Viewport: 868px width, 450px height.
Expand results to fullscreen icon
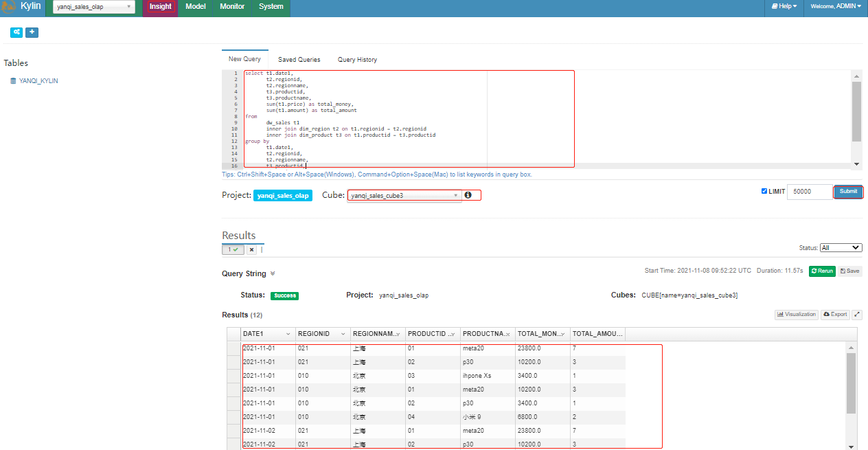856,314
